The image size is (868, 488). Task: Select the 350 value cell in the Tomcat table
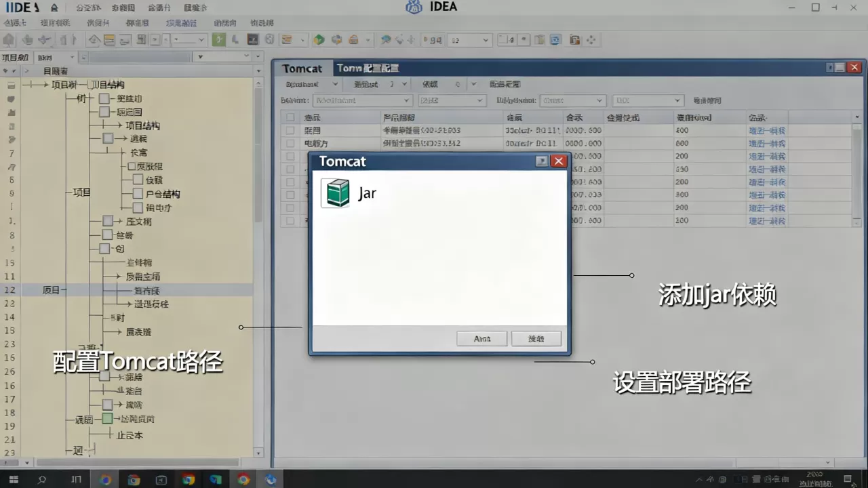709,169
